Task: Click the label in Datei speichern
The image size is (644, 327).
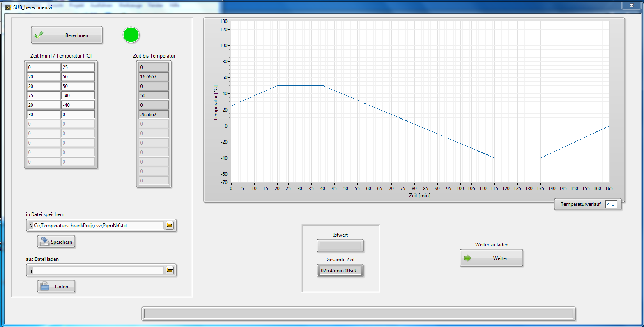Action: pos(45,214)
